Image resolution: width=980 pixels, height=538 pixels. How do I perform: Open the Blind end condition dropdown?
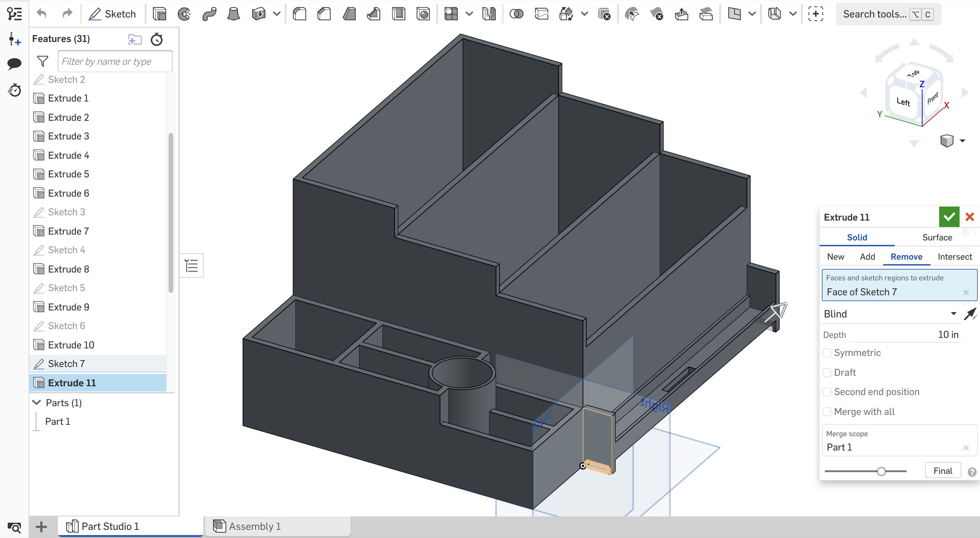pos(891,314)
